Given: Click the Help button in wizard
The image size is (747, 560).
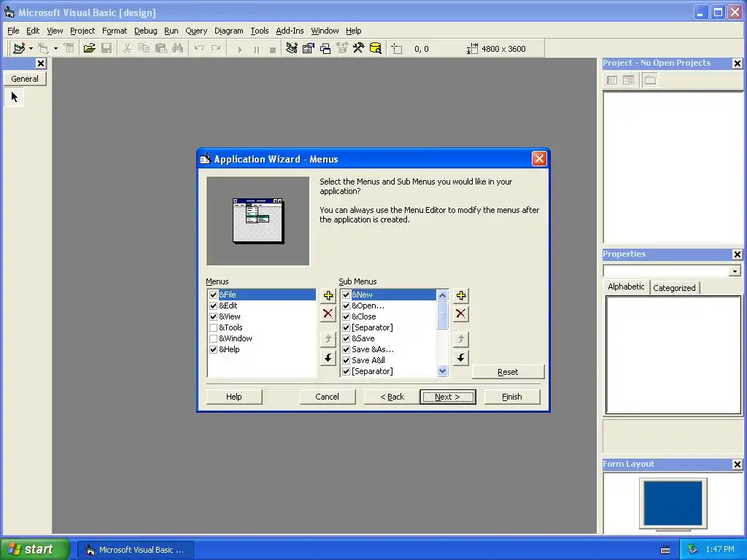Looking at the screenshot, I should (x=234, y=397).
